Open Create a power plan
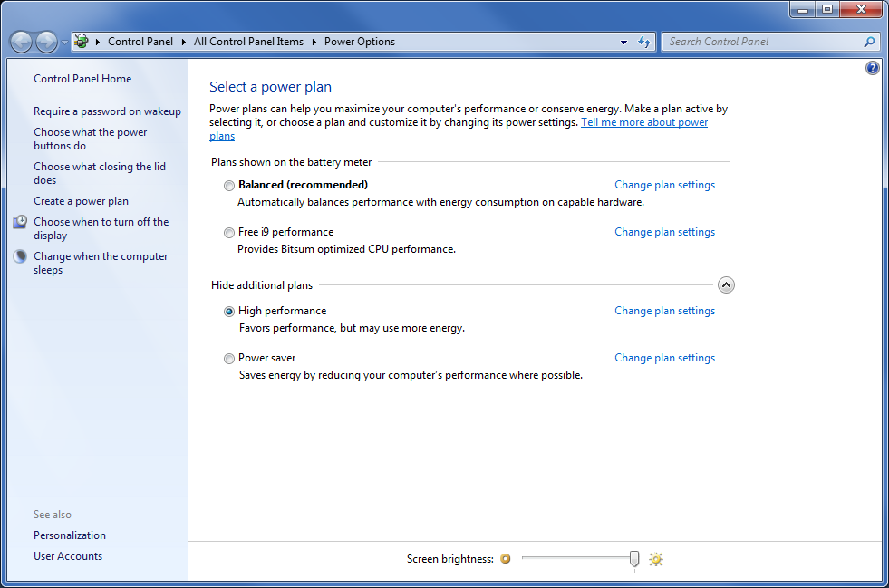Viewport: 889px width, 588px height. 81,201
